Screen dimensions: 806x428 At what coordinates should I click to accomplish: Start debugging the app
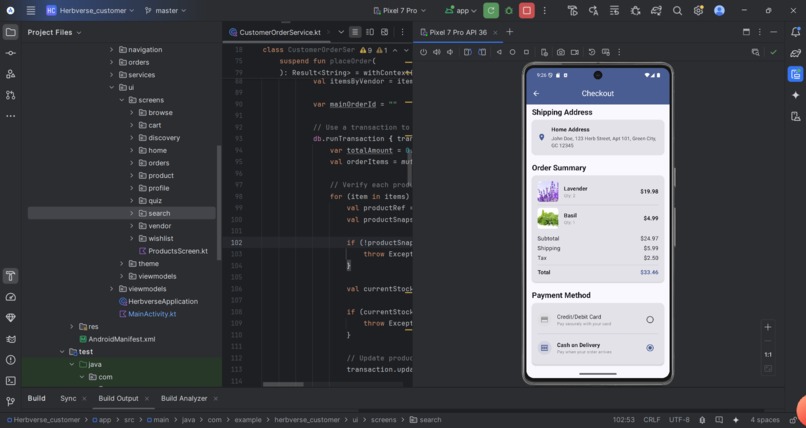pos(509,10)
